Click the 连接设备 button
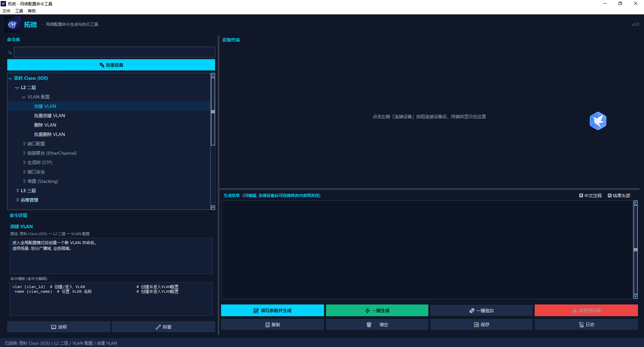This screenshot has width=644, height=347. [111, 65]
